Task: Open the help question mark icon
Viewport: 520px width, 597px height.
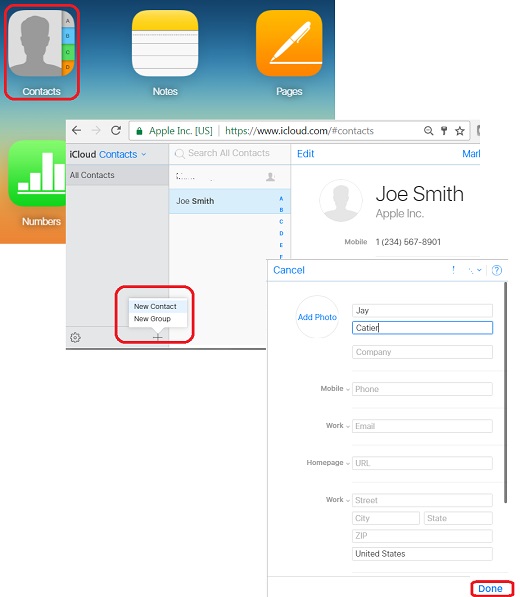Action: [x=497, y=270]
